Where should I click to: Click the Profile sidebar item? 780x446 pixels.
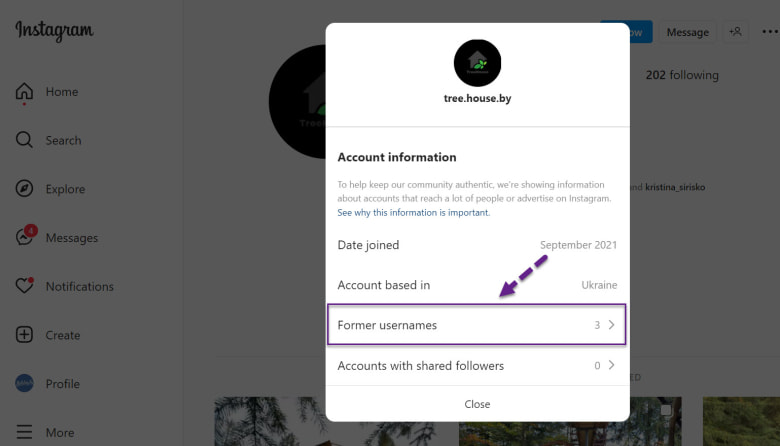click(61, 383)
